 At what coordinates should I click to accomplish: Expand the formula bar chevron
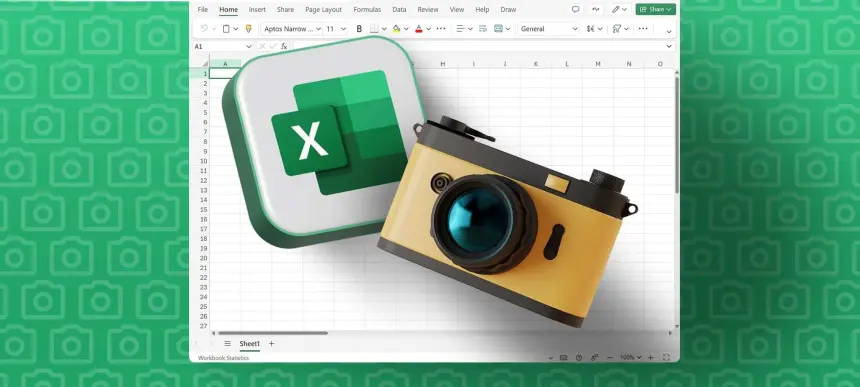669,47
